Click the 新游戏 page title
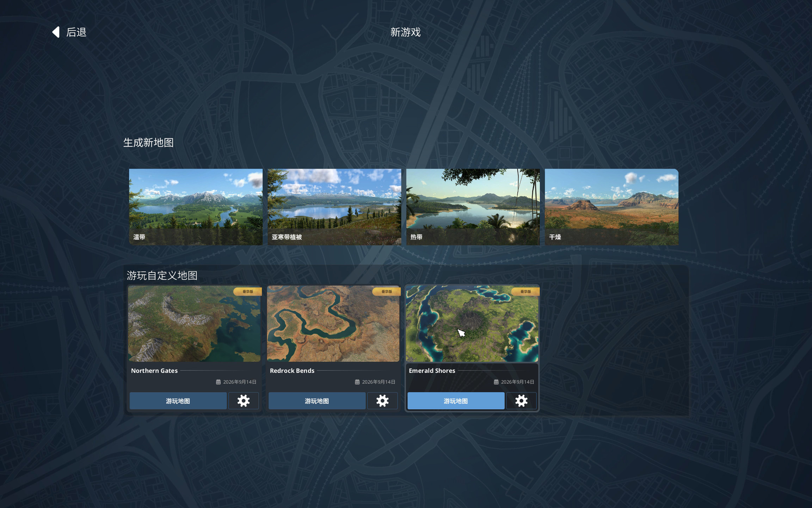The image size is (812, 508). click(405, 32)
